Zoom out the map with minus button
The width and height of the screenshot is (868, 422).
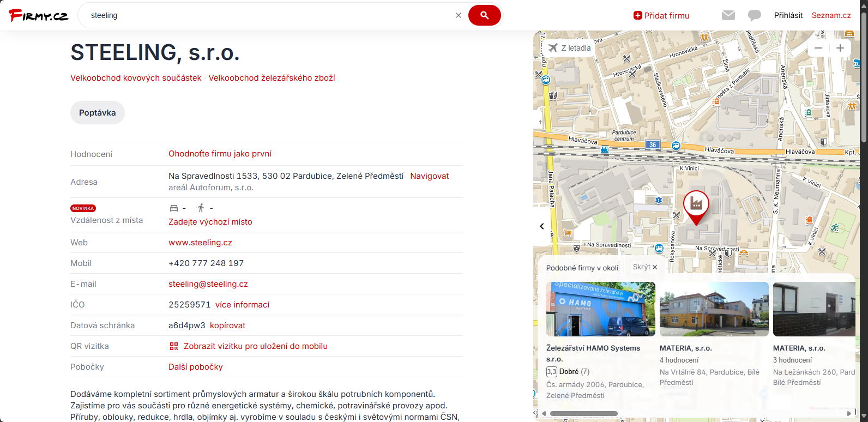[x=818, y=48]
